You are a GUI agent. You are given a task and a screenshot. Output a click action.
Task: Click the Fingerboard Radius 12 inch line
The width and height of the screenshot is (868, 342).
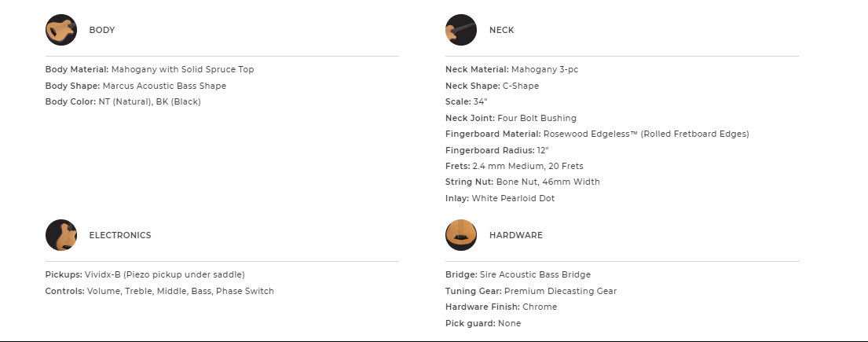pos(496,150)
